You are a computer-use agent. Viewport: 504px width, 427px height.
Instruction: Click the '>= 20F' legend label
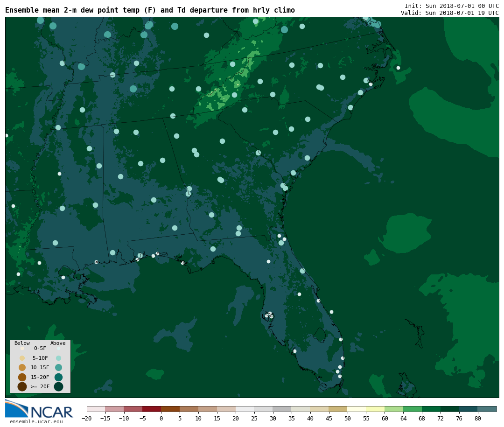pyautogui.click(x=40, y=386)
